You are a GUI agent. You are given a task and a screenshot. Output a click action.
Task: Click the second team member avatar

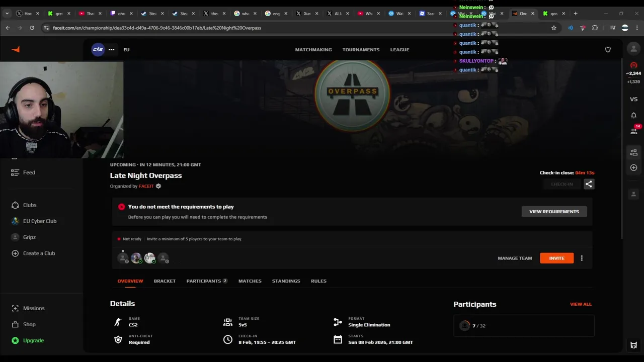pos(136,258)
